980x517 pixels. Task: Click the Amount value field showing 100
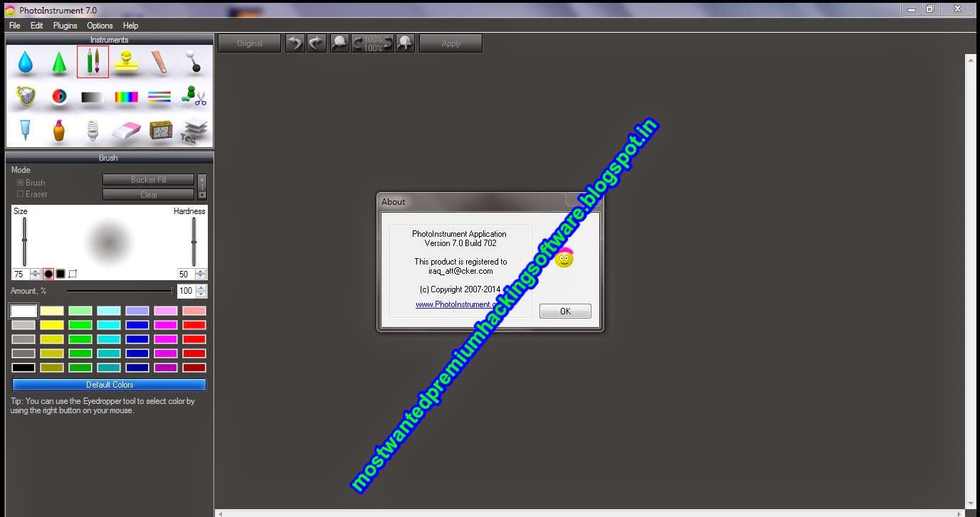(186, 291)
